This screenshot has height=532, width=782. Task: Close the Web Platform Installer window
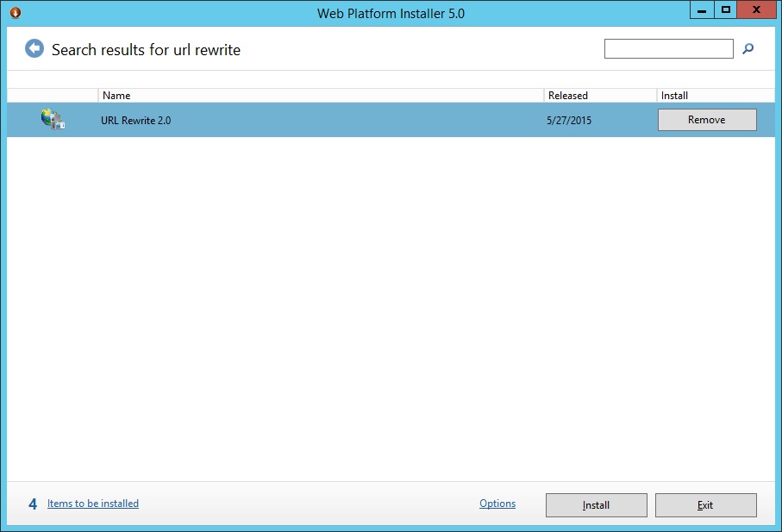[756, 10]
